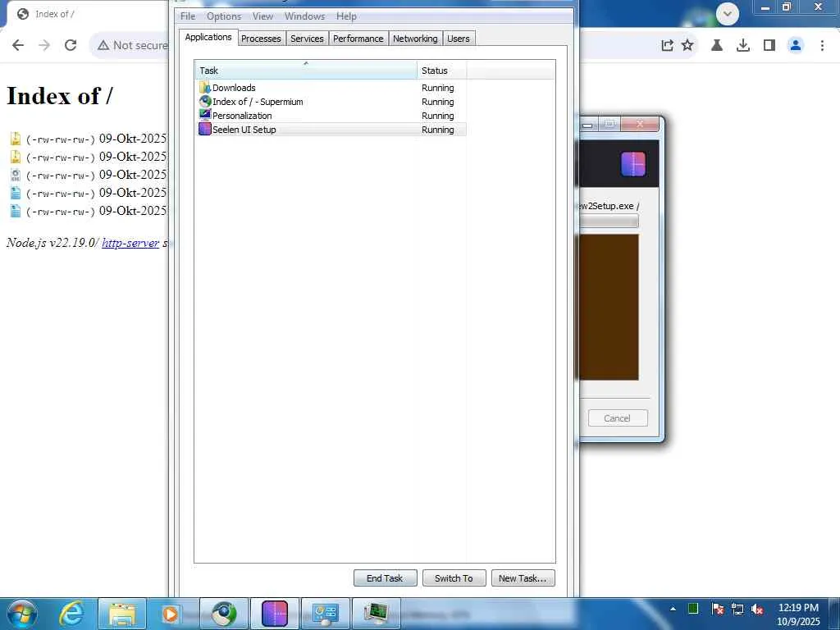
Task: Open the File menu in Task Manager
Action: [188, 16]
